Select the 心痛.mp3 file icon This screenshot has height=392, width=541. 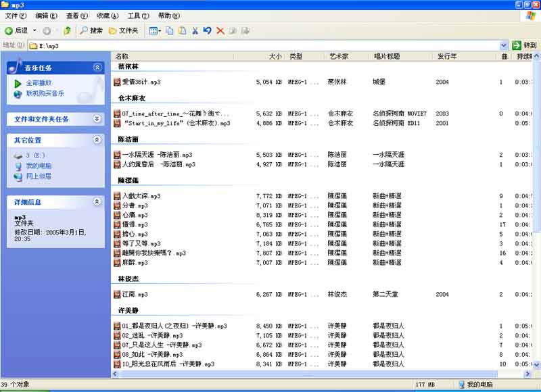click(117, 215)
